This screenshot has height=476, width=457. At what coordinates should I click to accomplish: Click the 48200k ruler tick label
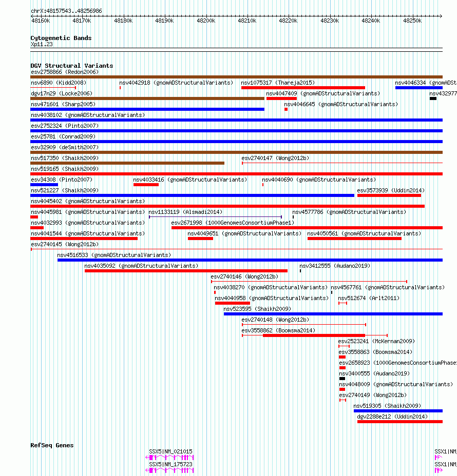pos(206,21)
